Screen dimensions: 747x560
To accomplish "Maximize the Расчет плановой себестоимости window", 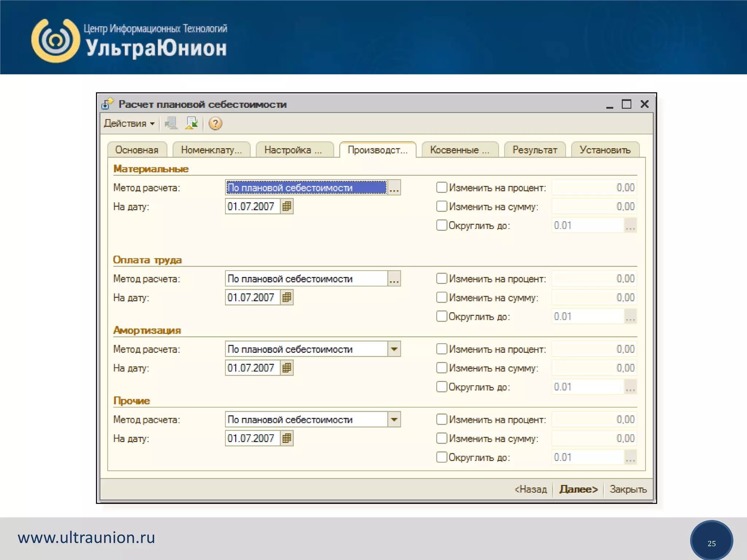I will 627,104.
